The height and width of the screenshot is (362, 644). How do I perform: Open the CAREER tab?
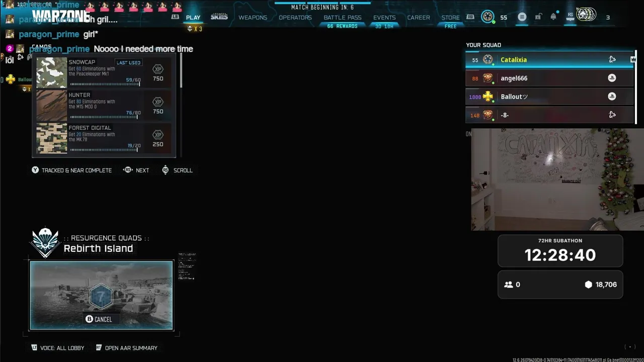[419, 18]
